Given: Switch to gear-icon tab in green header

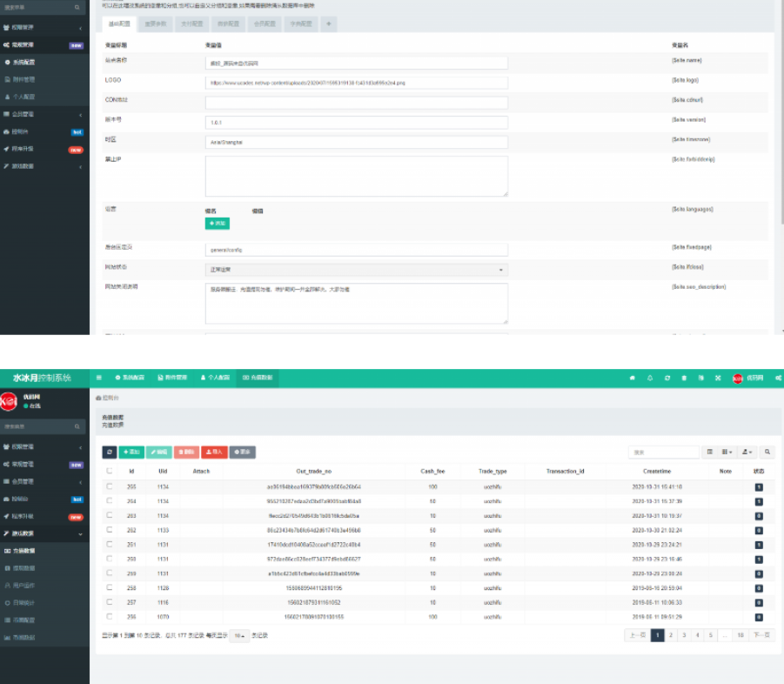Looking at the screenshot, I should [x=130, y=378].
